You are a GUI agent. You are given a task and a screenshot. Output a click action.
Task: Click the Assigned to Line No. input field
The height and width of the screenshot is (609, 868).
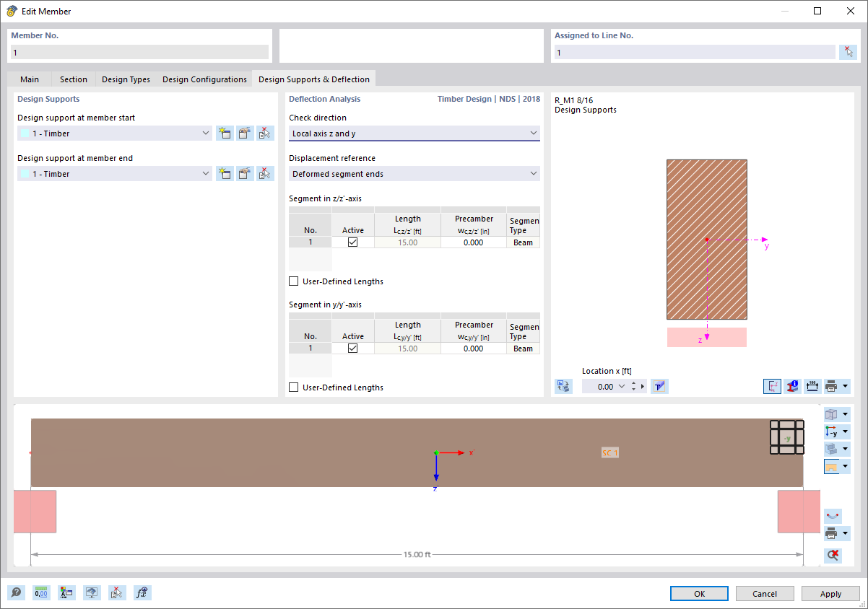(693, 52)
